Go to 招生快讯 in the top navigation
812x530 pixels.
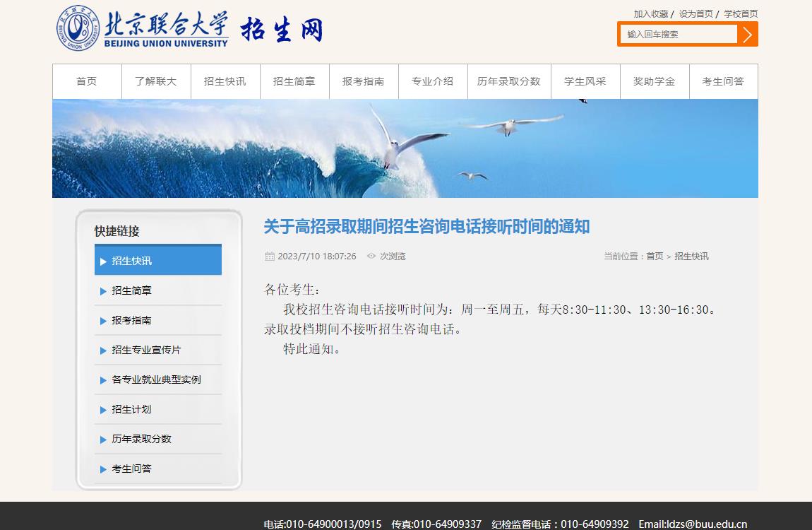[x=225, y=81]
